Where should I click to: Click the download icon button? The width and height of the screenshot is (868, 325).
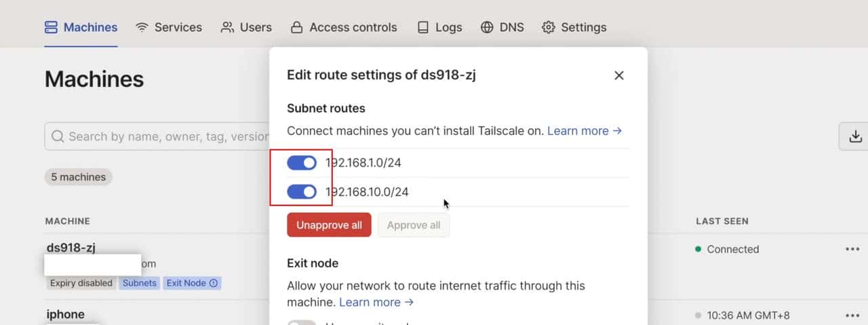pos(855,136)
